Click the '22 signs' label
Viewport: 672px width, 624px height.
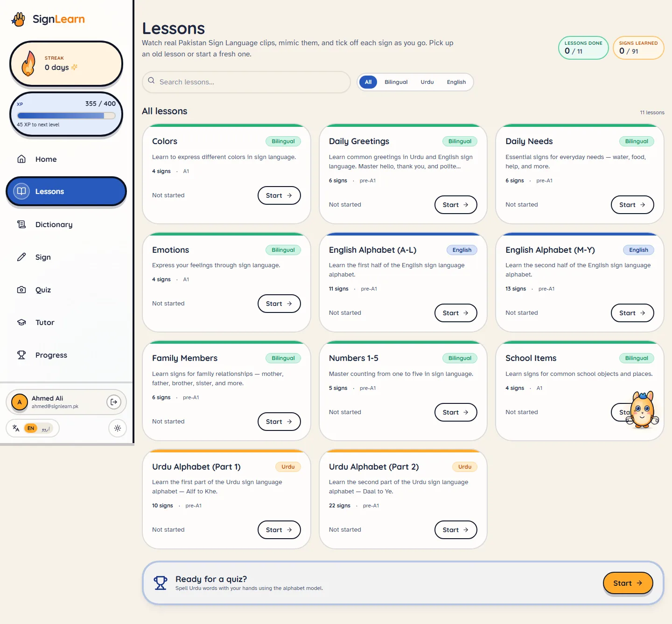(x=340, y=506)
